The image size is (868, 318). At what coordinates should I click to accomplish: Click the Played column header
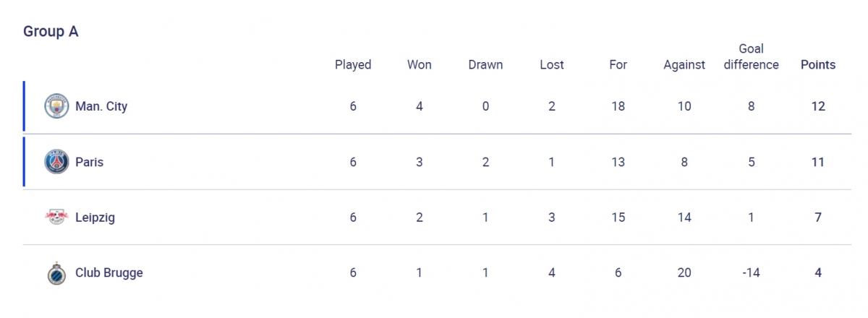pos(353,64)
